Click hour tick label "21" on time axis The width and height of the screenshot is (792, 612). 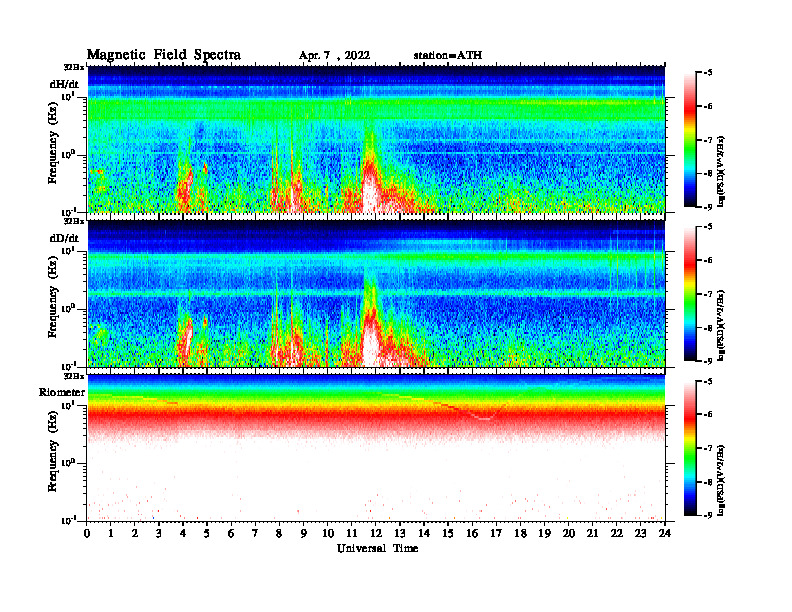click(592, 534)
